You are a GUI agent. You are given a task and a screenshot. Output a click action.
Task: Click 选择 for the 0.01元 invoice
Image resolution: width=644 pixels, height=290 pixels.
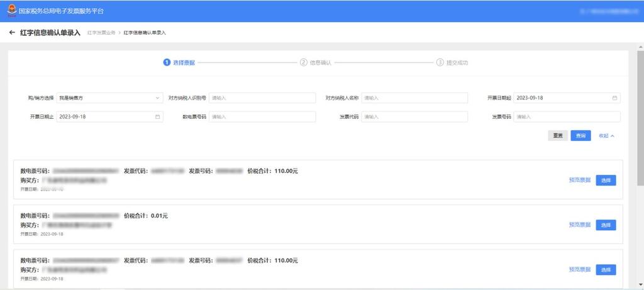tap(606, 225)
